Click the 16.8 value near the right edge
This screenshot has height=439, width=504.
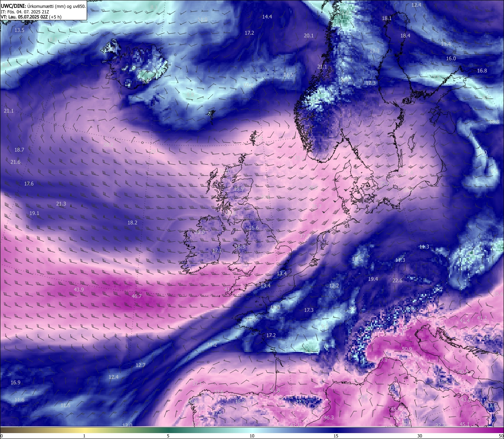[482, 71]
